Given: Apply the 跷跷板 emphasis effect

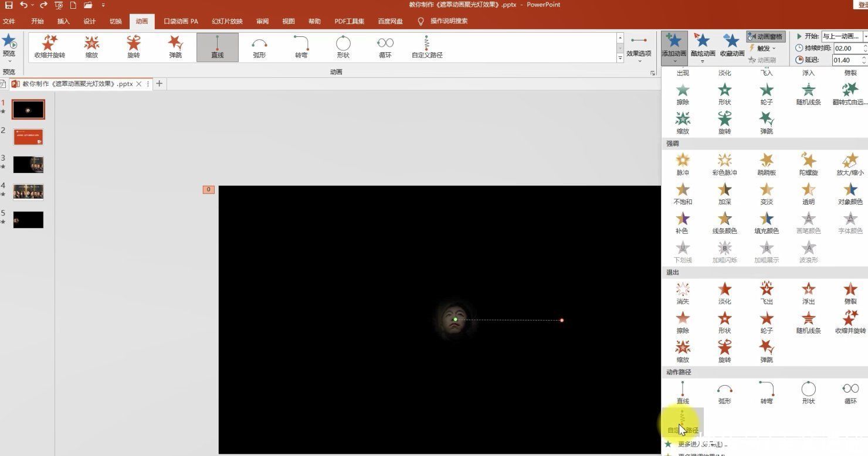Looking at the screenshot, I should [x=767, y=164].
